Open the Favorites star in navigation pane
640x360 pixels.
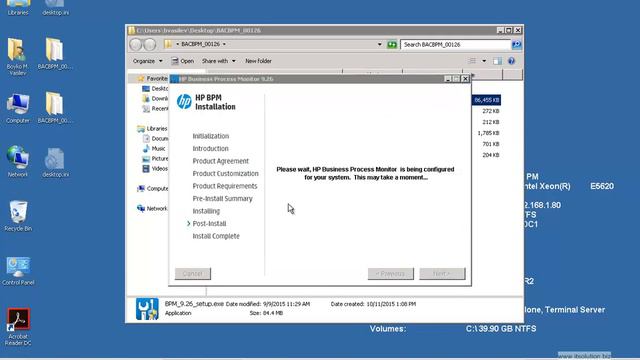pyautogui.click(x=141, y=78)
